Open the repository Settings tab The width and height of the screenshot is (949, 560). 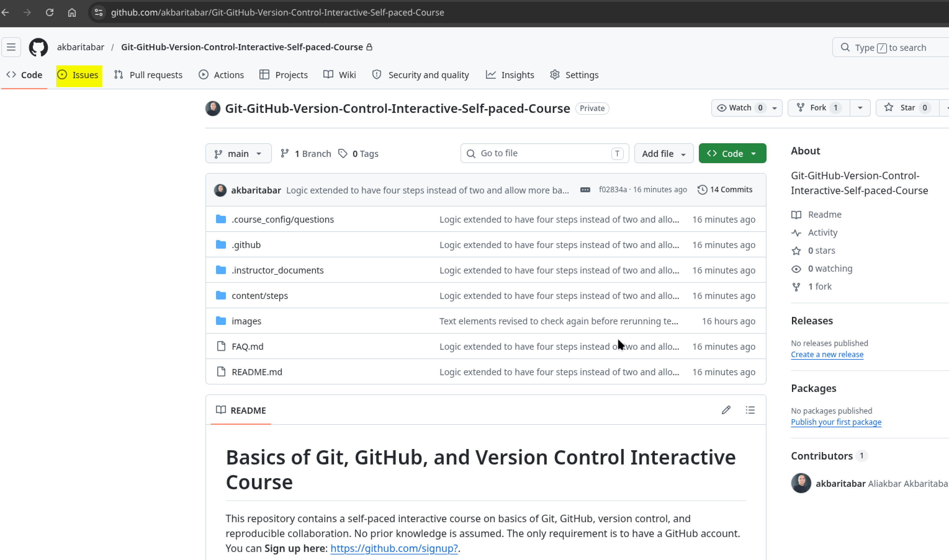coord(574,75)
